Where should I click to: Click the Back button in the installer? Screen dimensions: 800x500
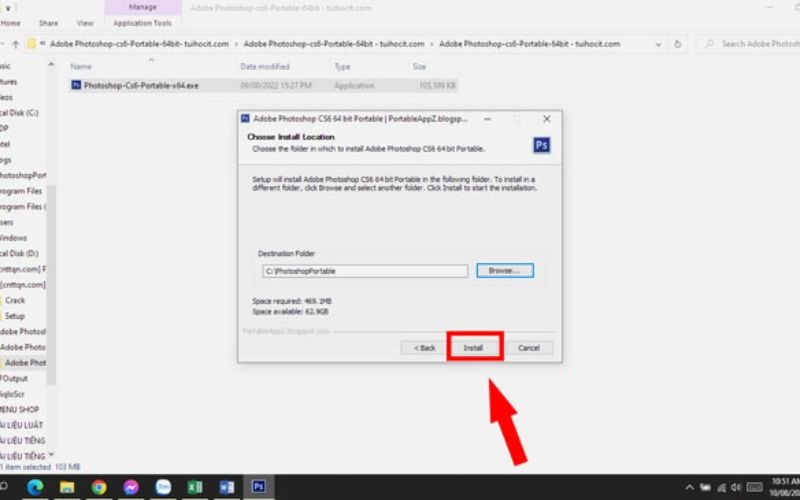click(x=425, y=347)
